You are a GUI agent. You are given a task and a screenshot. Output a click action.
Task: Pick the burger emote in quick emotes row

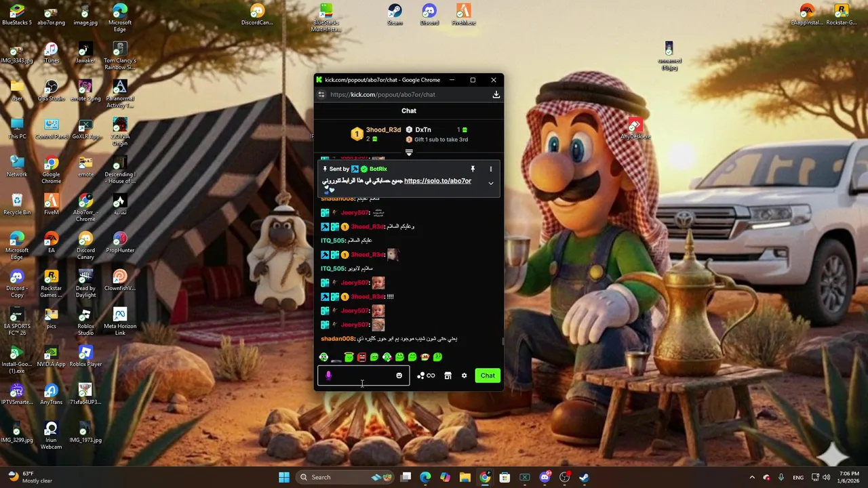point(425,357)
